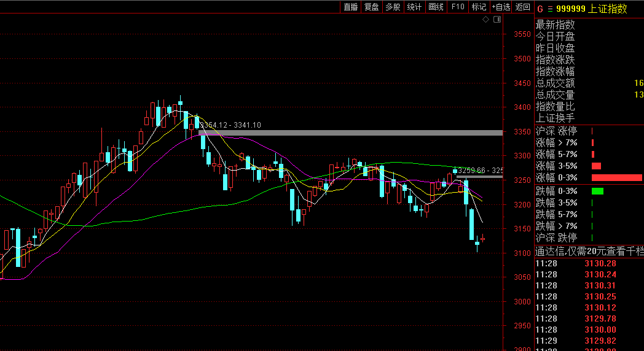The height and width of the screenshot is (351, 644).
Task: Activate the 画线 drawing tool
Action: point(436,7)
